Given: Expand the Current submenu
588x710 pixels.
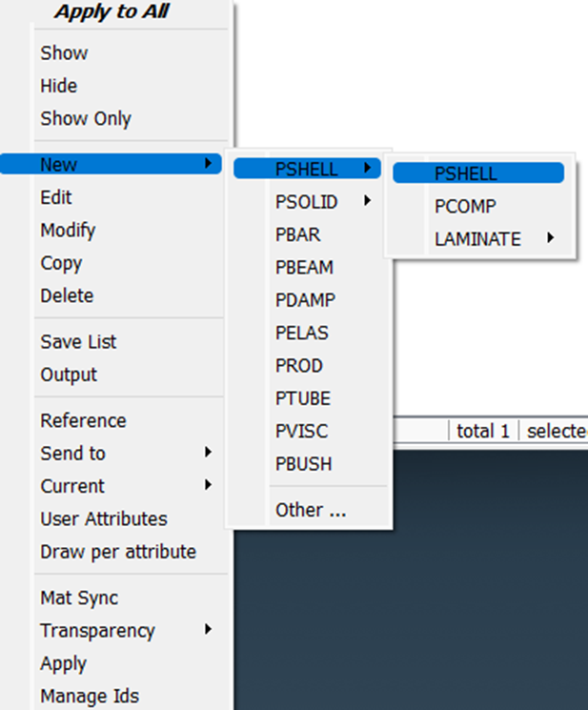Looking at the screenshot, I should 111,486.
